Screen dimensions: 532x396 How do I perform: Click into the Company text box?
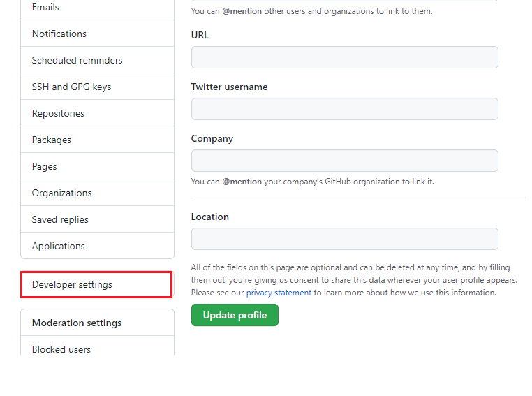click(x=345, y=161)
